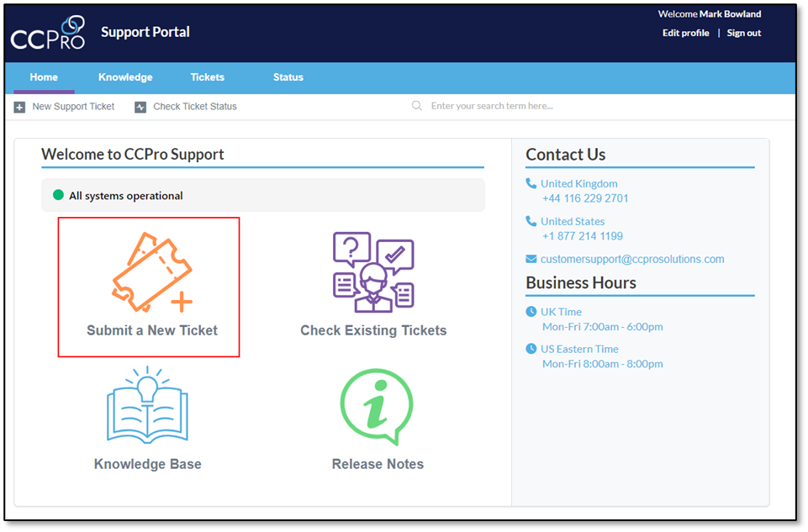Screen dimensions: 808x532
Task: Click the UK Time label
Action: coord(561,312)
